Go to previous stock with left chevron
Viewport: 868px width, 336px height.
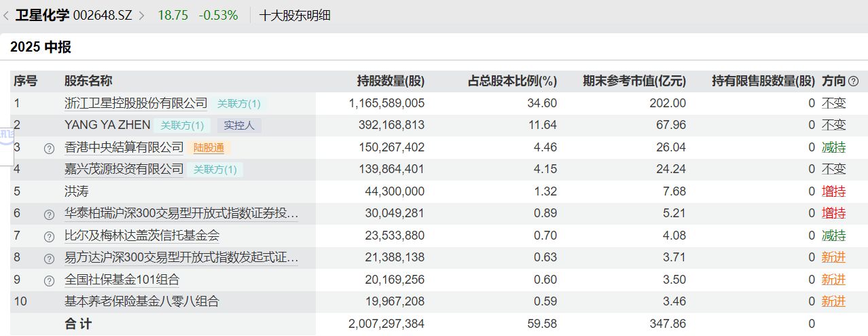tap(6, 16)
